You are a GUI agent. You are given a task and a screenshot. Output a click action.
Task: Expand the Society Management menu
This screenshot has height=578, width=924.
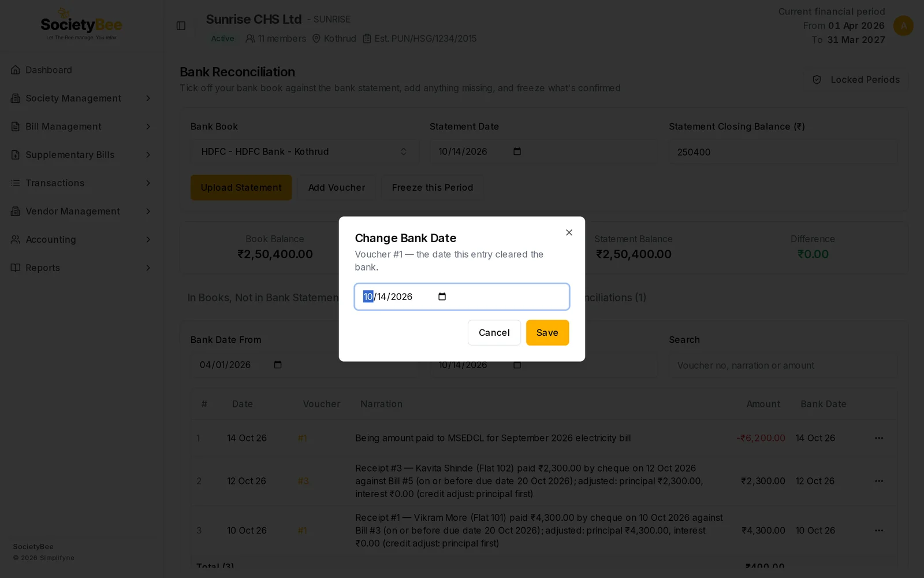81,98
